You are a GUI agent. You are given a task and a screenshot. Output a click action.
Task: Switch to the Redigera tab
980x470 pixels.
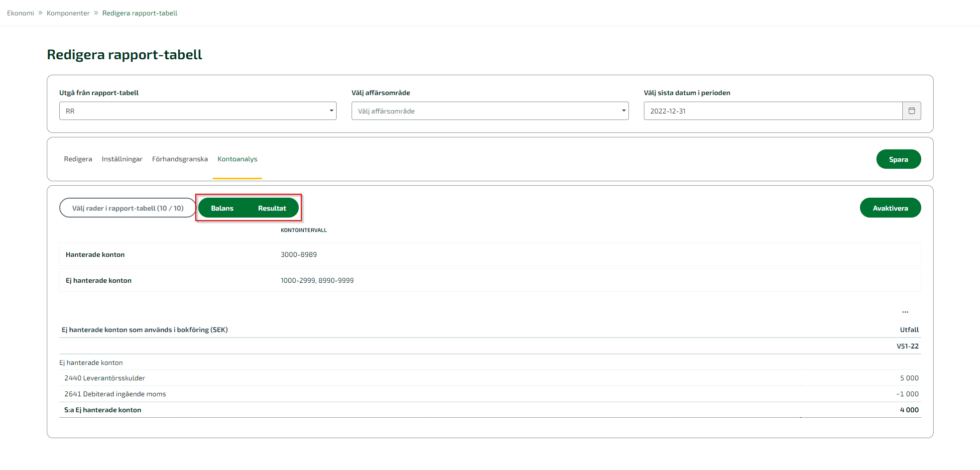78,159
